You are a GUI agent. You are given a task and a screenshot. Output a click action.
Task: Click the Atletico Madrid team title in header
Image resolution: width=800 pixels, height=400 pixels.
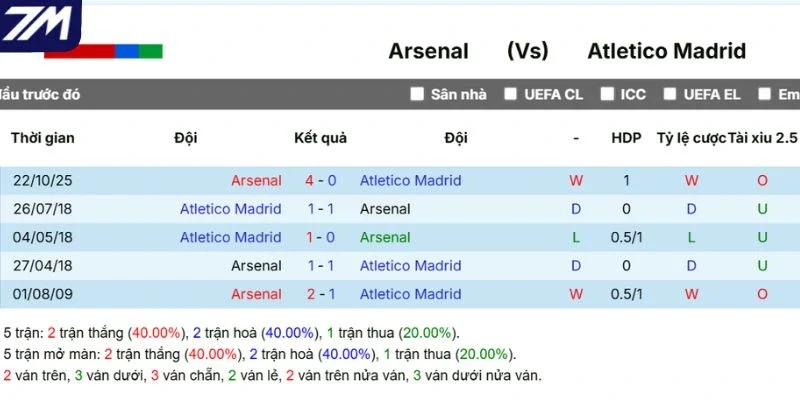pyautogui.click(x=667, y=52)
